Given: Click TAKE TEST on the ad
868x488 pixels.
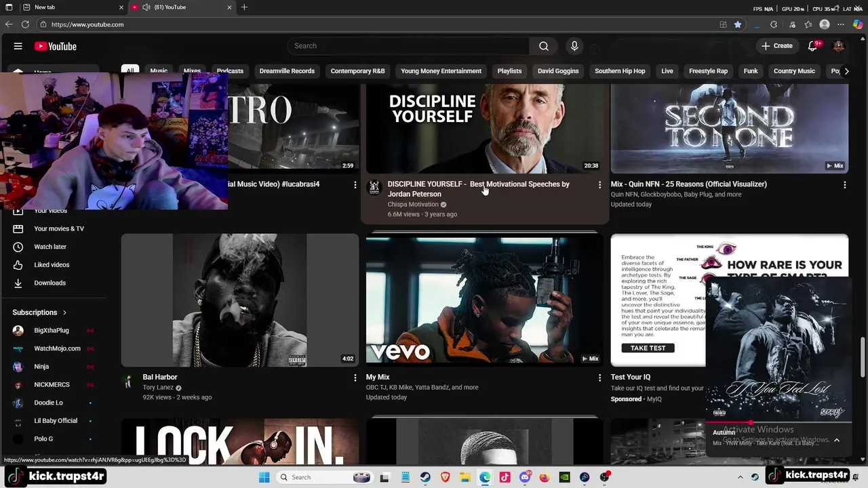Looking at the screenshot, I should [x=648, y=348].
